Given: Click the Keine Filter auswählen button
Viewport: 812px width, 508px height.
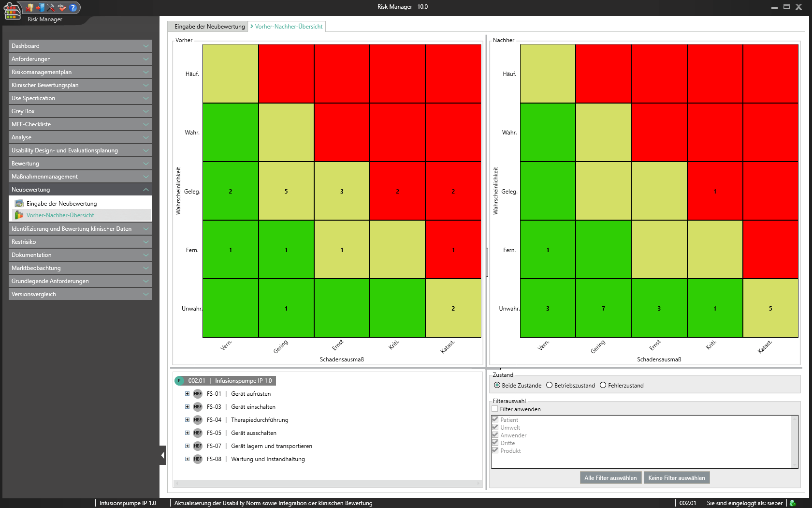Looking at the screenshot, I should 676,478.
